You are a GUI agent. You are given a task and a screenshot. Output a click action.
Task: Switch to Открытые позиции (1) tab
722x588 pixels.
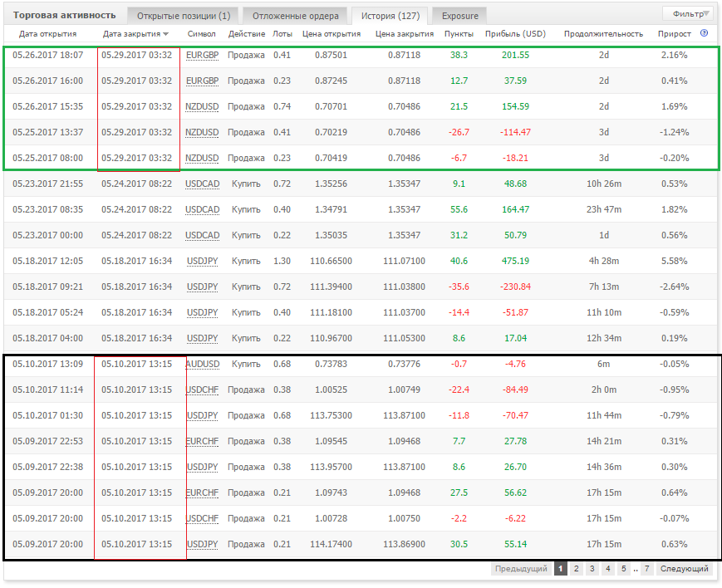tap(184, 16)
